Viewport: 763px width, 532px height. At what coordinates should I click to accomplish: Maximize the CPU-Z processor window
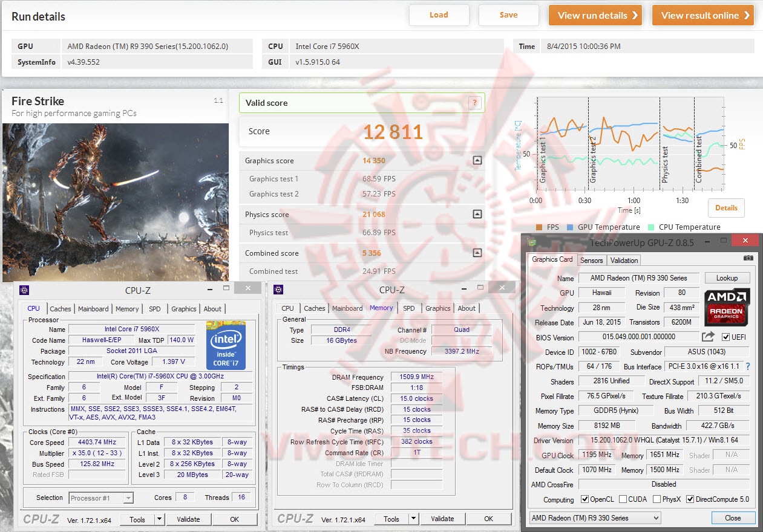pyautogui.click(x=227, y=289)
